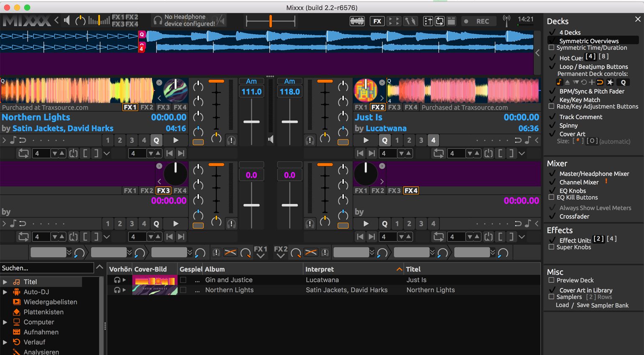Toggle quantize Q button on Just Is deck

385,140
